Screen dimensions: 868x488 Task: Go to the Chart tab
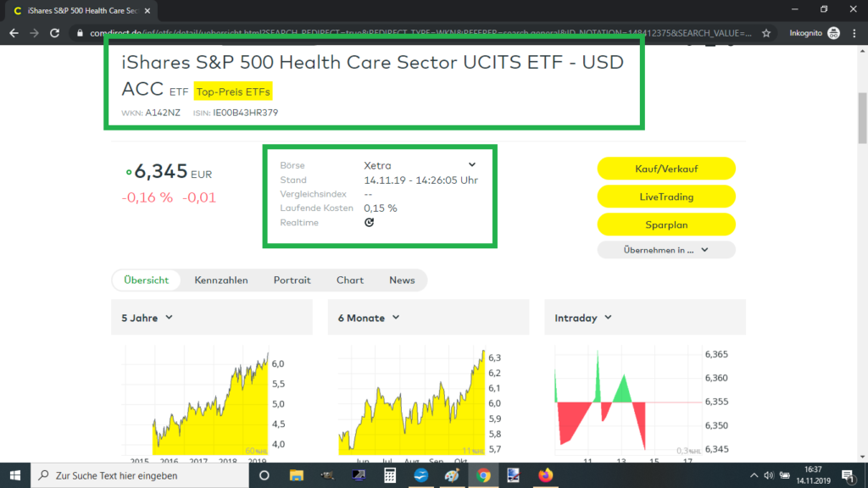click(350, 280)
